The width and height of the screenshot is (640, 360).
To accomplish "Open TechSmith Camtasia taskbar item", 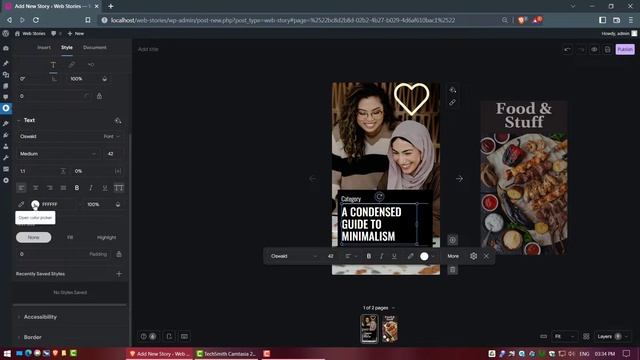I will pos(226,353).
